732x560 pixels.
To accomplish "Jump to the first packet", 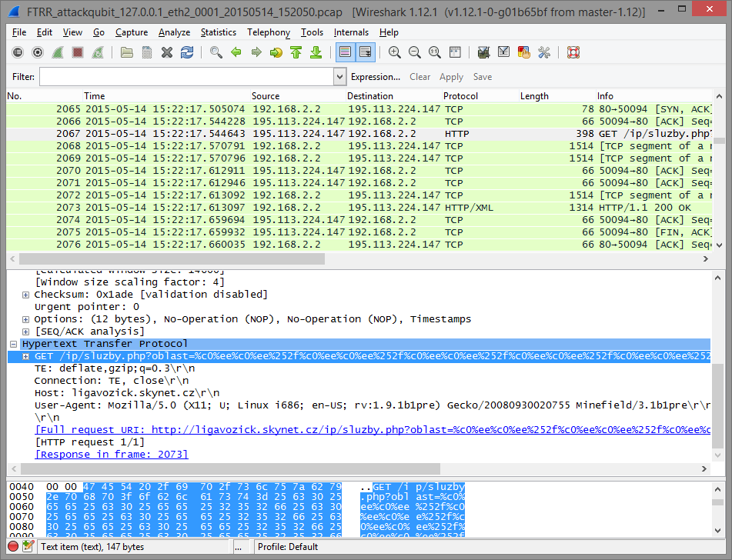I will tap(296, 52).
